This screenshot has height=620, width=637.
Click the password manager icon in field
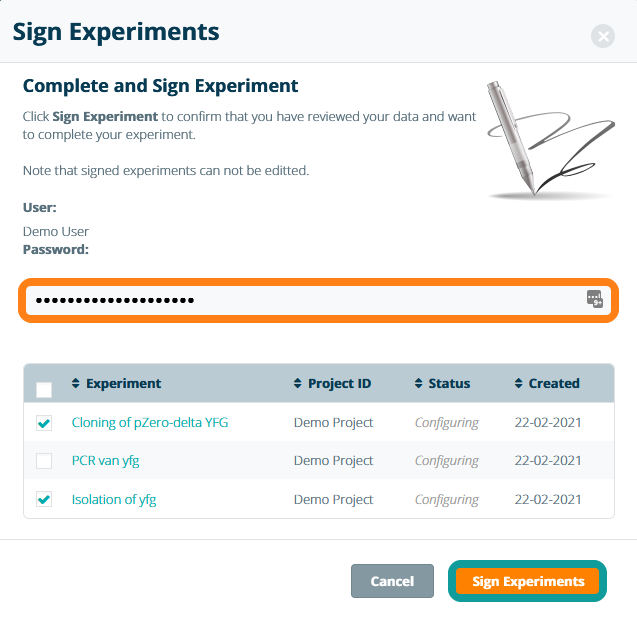coord(595,299)
